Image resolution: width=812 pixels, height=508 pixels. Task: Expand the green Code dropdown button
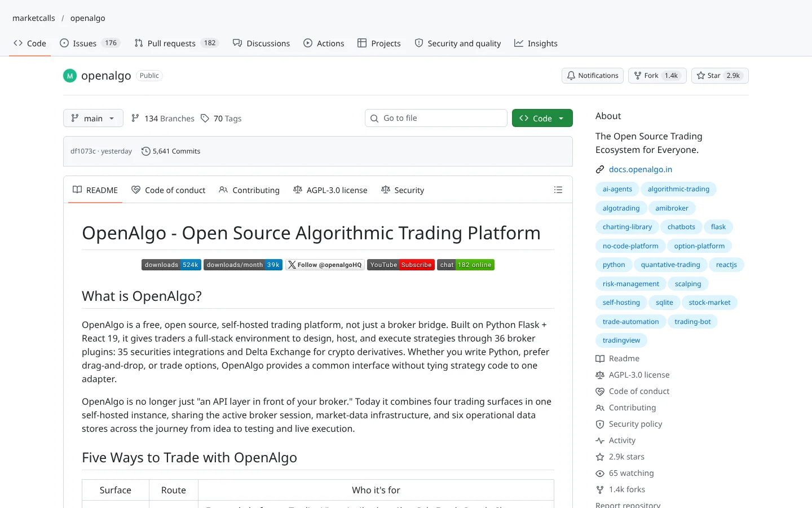point(542,118)
